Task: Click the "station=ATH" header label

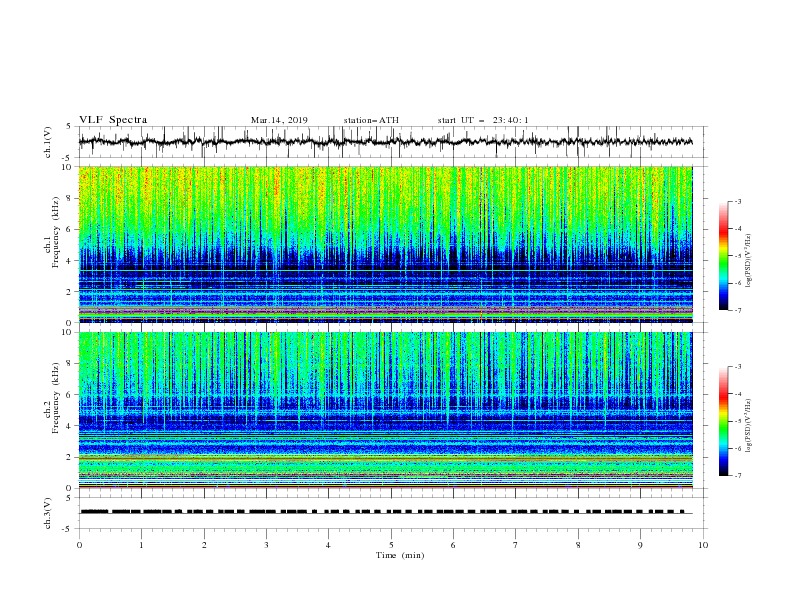Action: coord(371,120)
